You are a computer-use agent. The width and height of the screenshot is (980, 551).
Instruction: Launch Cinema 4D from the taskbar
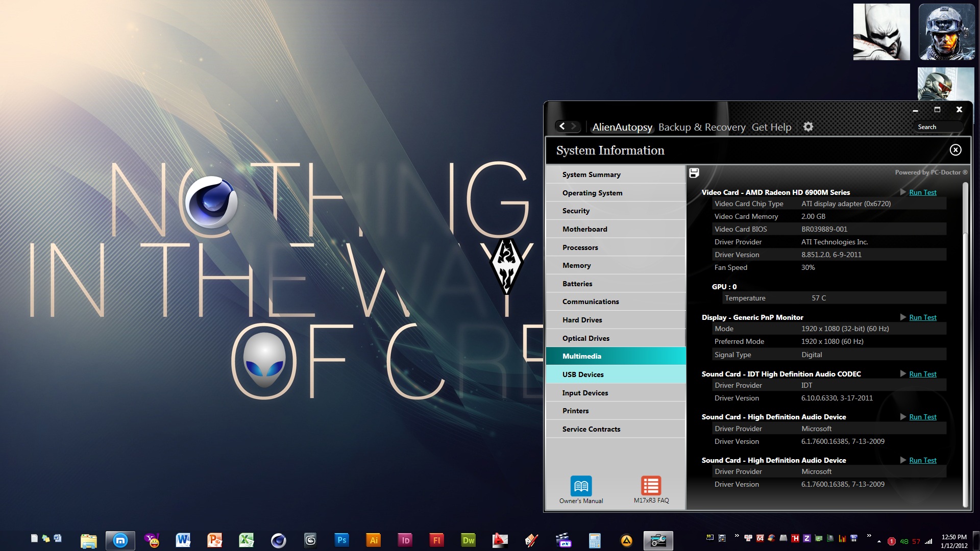click(278, 540)
